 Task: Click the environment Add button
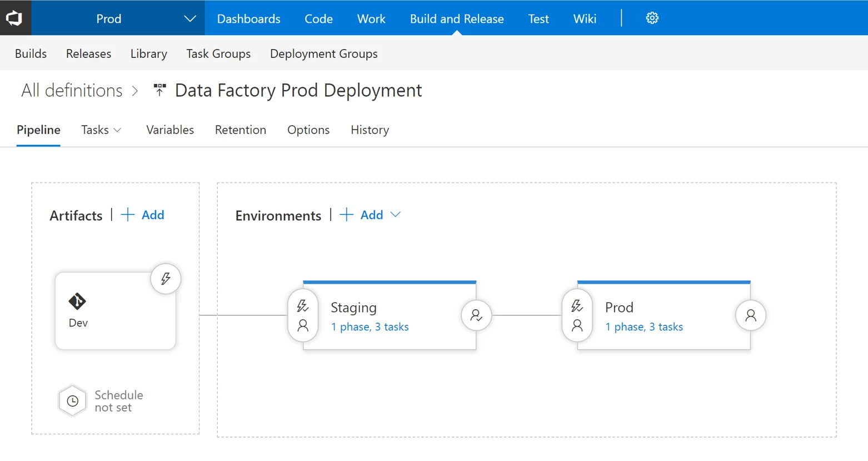(x=372, y=215)
